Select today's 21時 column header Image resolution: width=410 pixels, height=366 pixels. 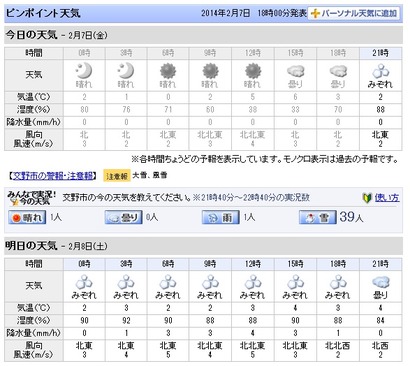point(381,53)
